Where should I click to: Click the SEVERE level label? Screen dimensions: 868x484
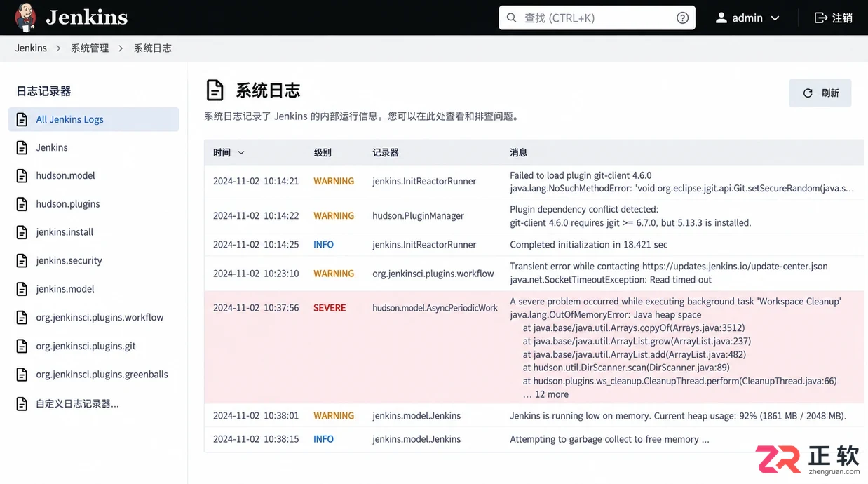point(330,308)
